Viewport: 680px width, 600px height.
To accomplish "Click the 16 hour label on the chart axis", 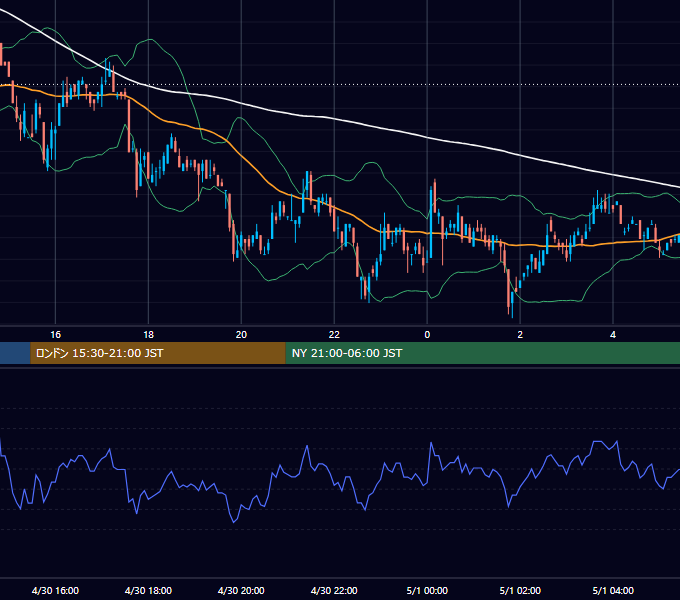I will click(x=56, y=335).
